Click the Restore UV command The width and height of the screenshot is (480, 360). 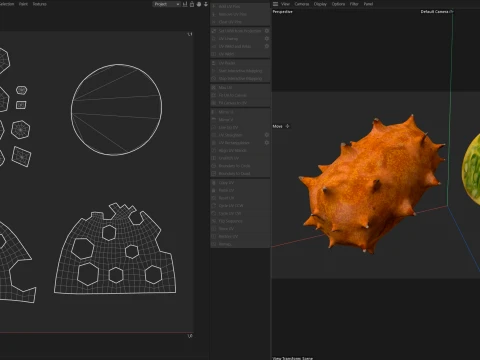[x=240, y=236]
